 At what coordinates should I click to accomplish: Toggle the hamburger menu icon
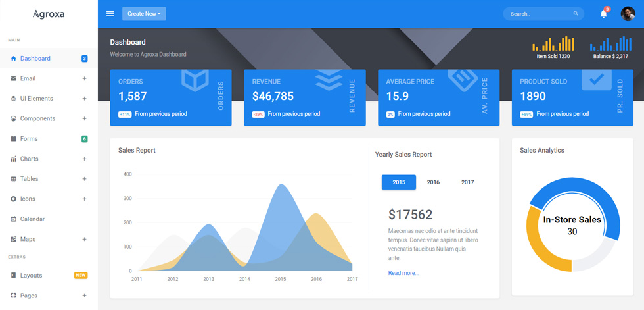coord(110,14)
